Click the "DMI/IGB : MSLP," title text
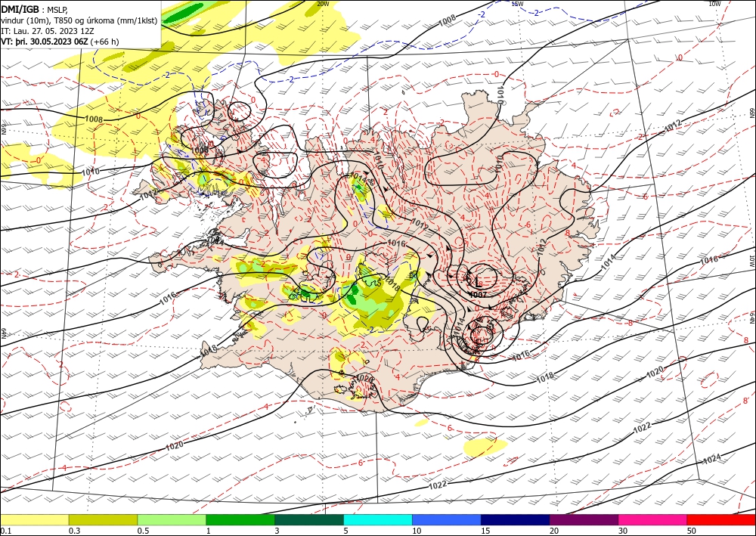Viewport: 756px width, 536px height. [35, 10]
